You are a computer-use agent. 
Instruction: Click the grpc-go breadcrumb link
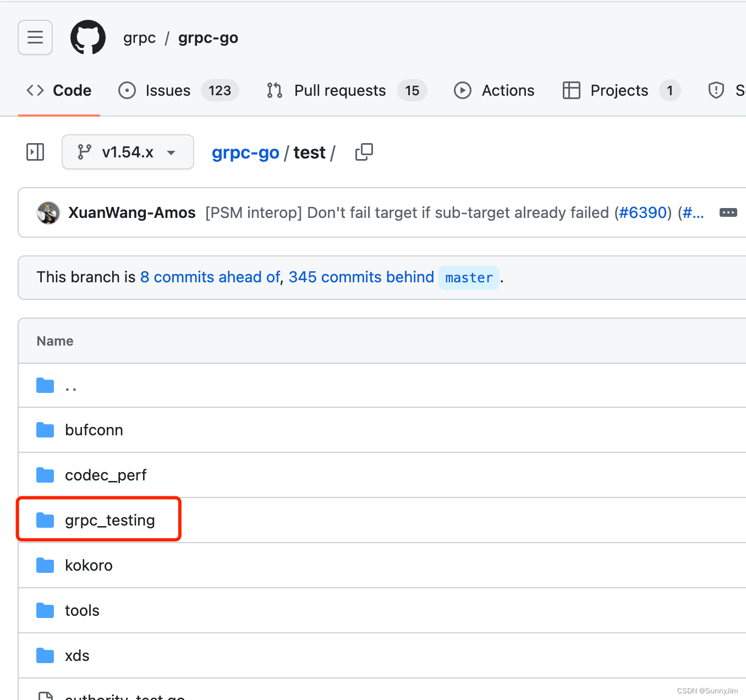coord(245,152)
